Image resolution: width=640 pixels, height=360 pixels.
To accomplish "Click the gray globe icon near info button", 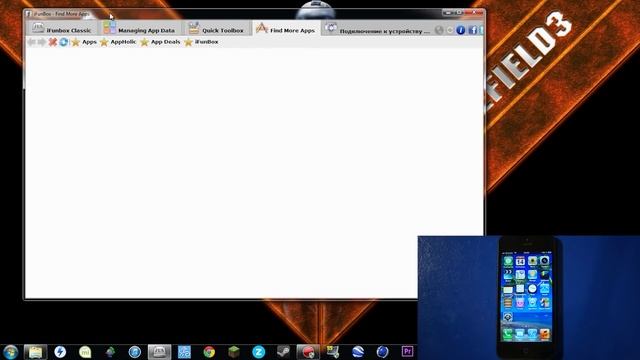I will point(439,30).
